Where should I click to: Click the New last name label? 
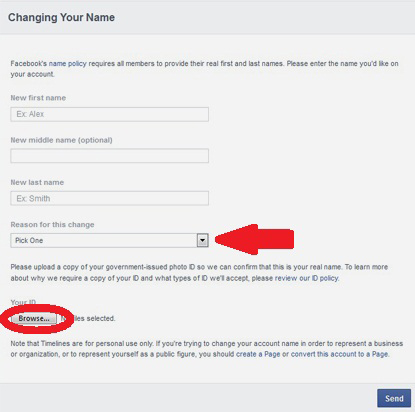(37, 182)
